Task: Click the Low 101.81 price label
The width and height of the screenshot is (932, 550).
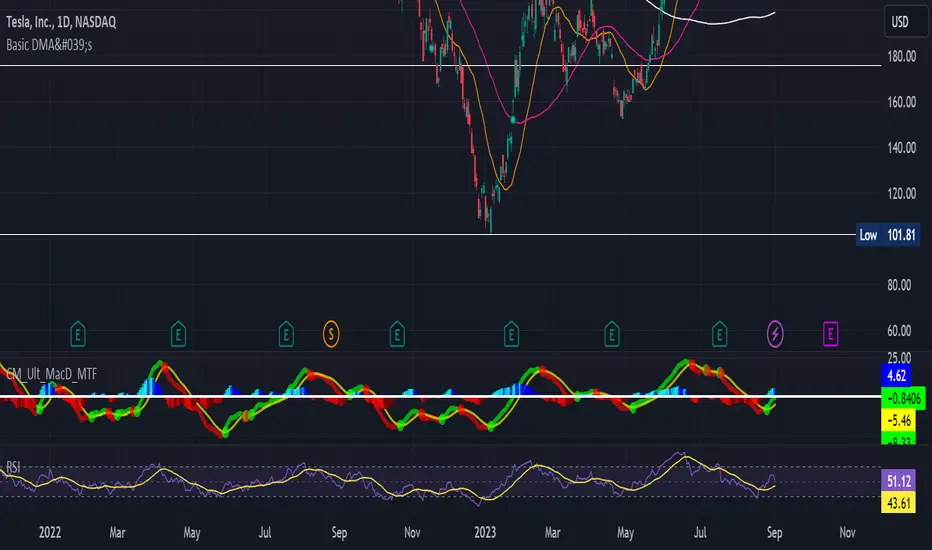Action: (x=887, y=235)
